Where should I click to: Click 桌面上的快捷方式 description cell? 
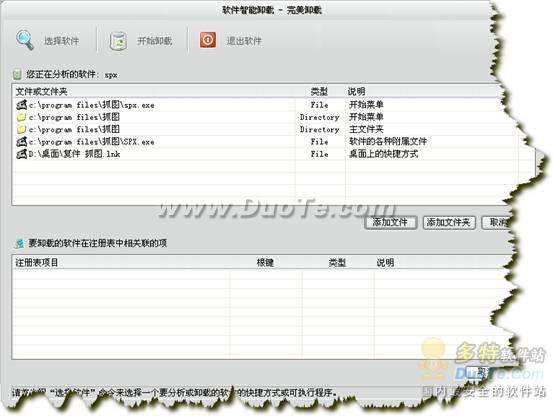click(x=383, y=154)
